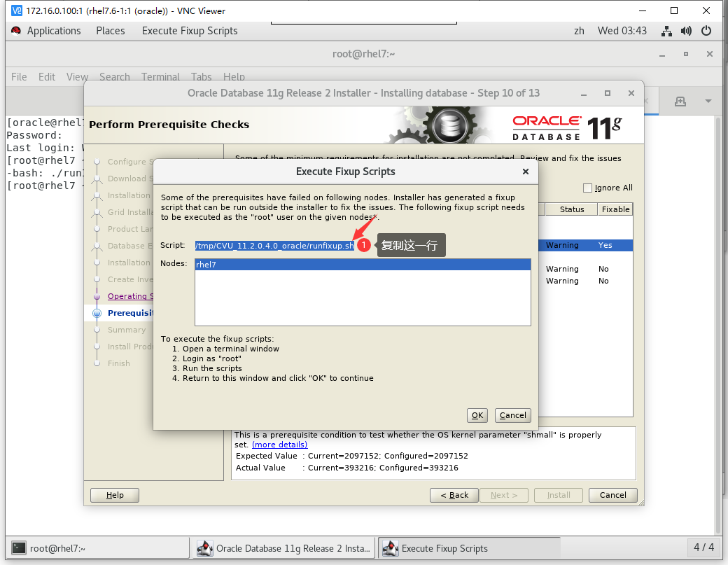The image size is (728, 565).
Task: Close the Execute Fixup Scripts dialog
Action: point(526,172)
